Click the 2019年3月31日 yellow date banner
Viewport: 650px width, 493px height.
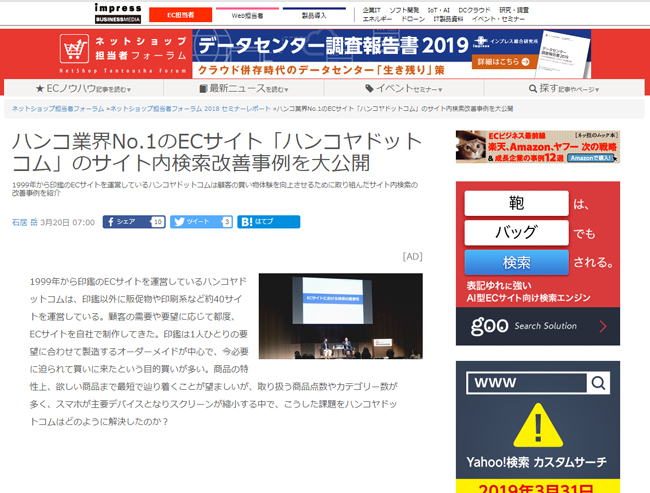tap(538, 487)
